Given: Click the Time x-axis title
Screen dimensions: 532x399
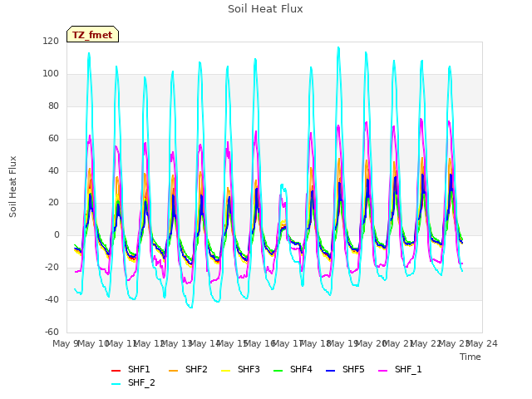Looking at the screenshot, I should tap(470, 357).
